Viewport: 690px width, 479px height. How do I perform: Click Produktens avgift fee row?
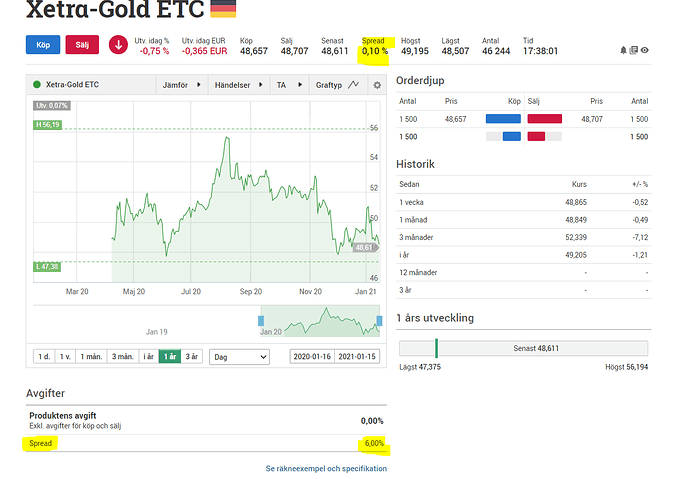pyautogui.click(x=206, y=420)
